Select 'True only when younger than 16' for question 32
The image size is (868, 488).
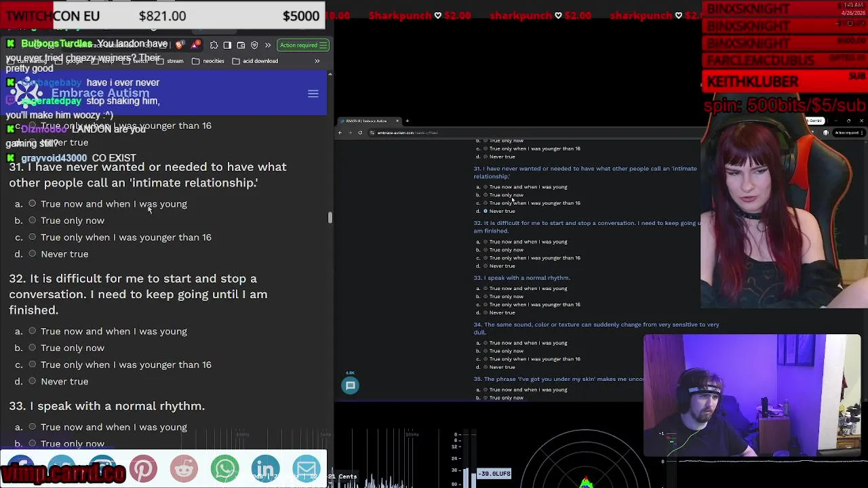(x=32, y=365)
